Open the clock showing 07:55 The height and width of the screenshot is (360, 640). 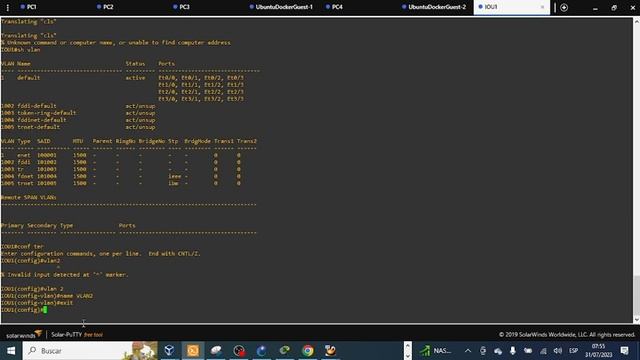point(598,351)
